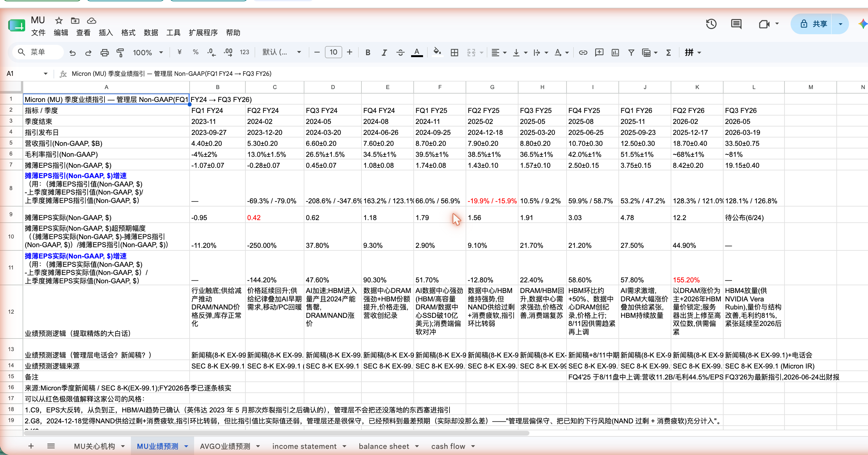Open version history clock icon

point(711,24)
